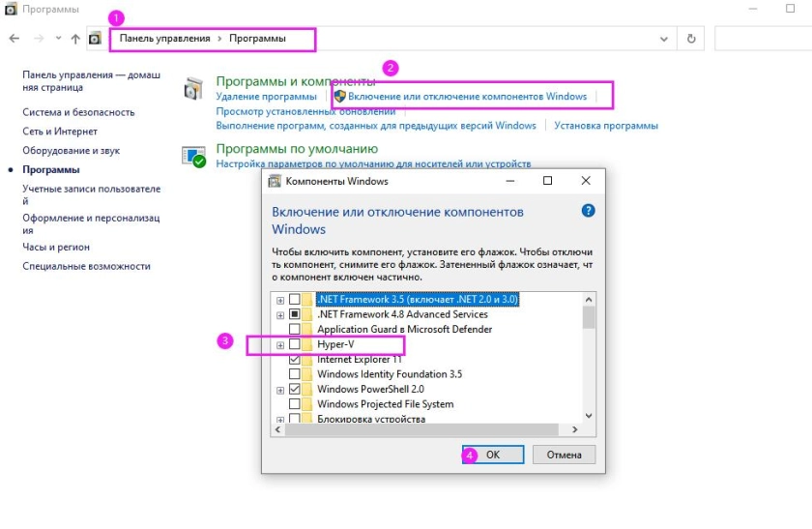Open Система и безопасность in sidebar

pos(78,112)
